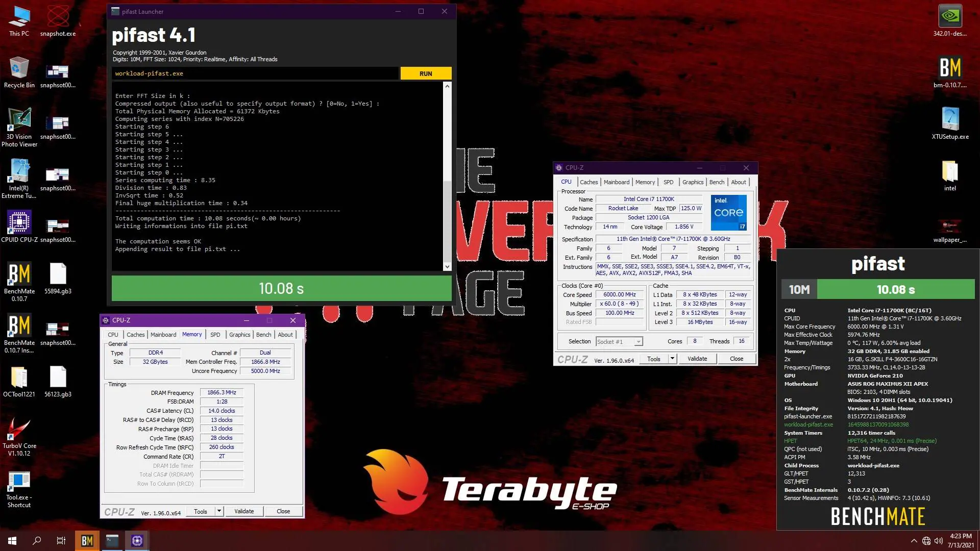Viewport: 980px width, 551px height.
Task: Open SPD tab in Memory CPU-Z window
Action: (215, 335)
